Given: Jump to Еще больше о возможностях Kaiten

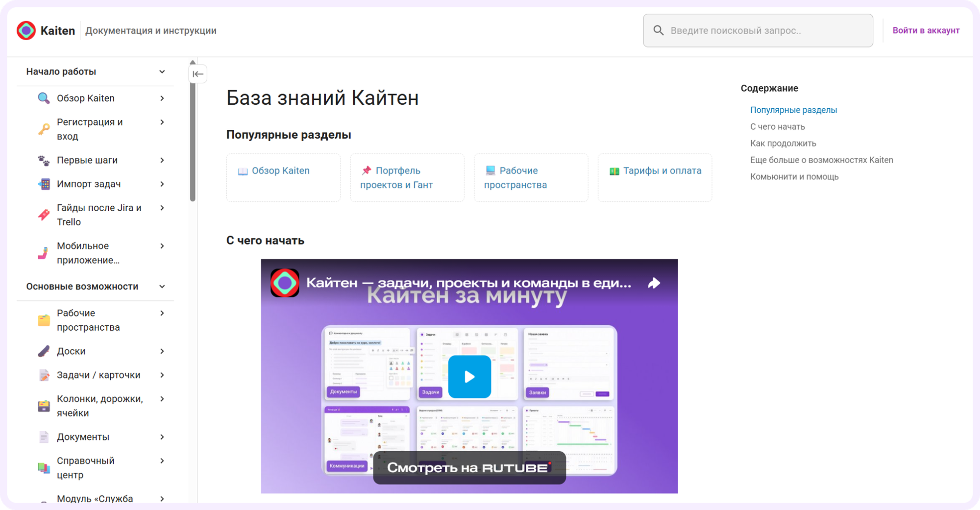Looking at the screenshot, I should click(x=822, y=160).
